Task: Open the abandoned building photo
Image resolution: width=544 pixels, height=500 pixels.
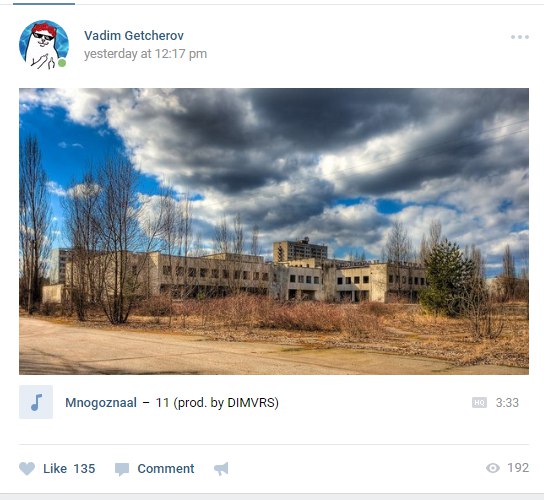Action: (274, 231)
